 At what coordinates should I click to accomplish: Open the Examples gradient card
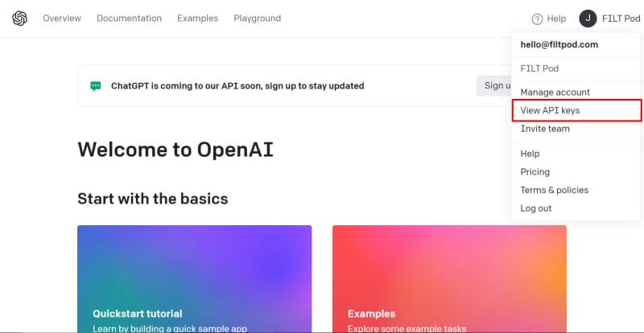tap(449, 279)
